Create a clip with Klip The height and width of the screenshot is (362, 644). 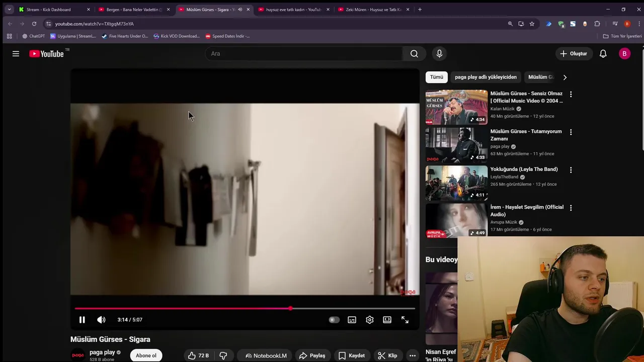pos(387,355)
